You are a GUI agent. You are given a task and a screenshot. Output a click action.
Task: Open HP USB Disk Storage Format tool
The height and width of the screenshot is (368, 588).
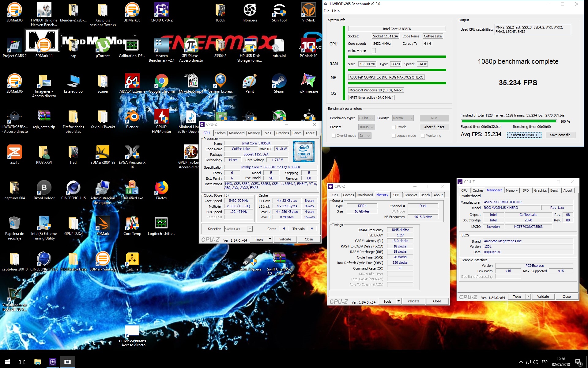pos(250,50)
